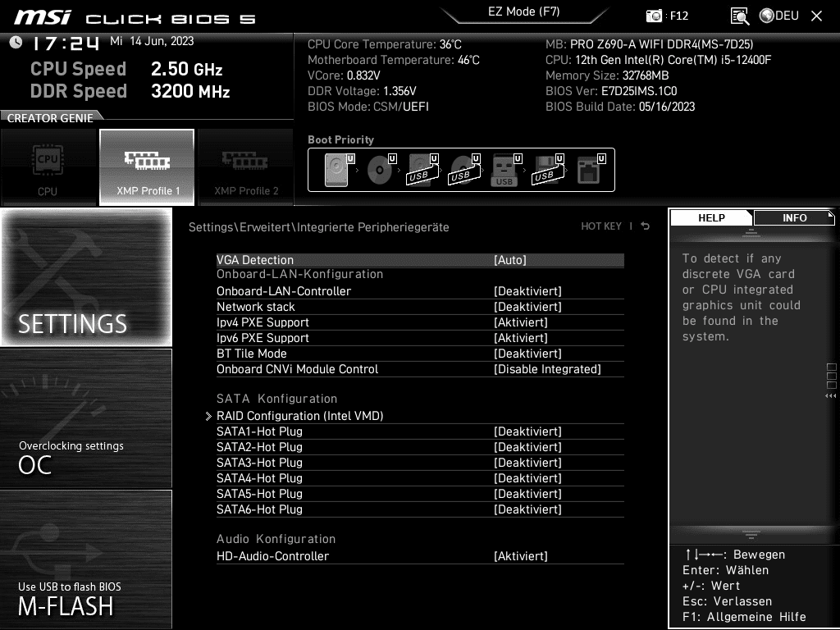Toggle SATA3-Hot Plug setting
The image size is (840, 630).
tap(420, 463)
